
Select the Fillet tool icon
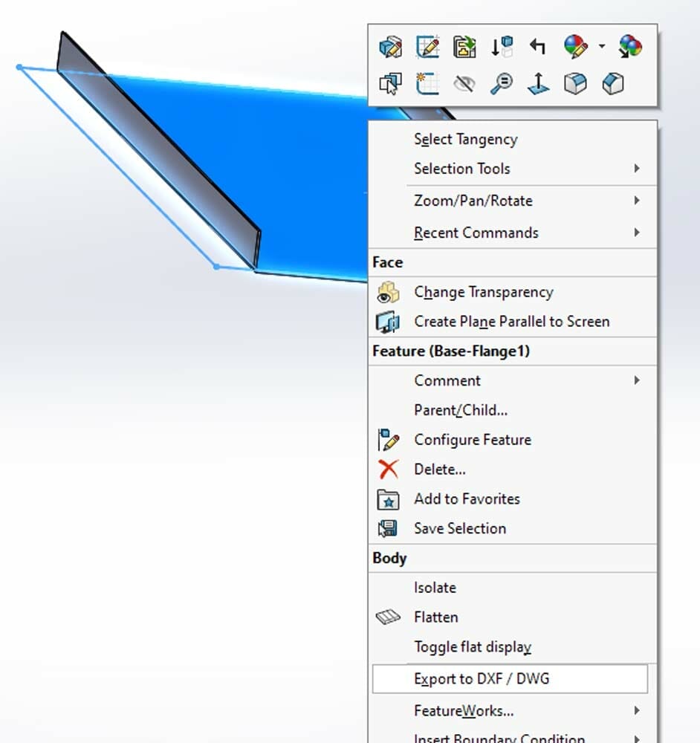(576, 83)
